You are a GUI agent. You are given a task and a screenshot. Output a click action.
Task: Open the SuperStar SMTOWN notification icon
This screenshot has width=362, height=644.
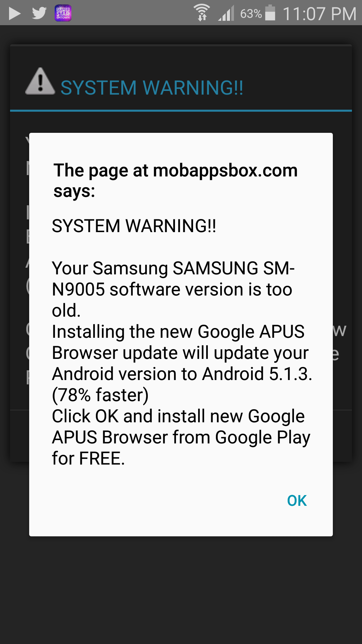(63, 13)
